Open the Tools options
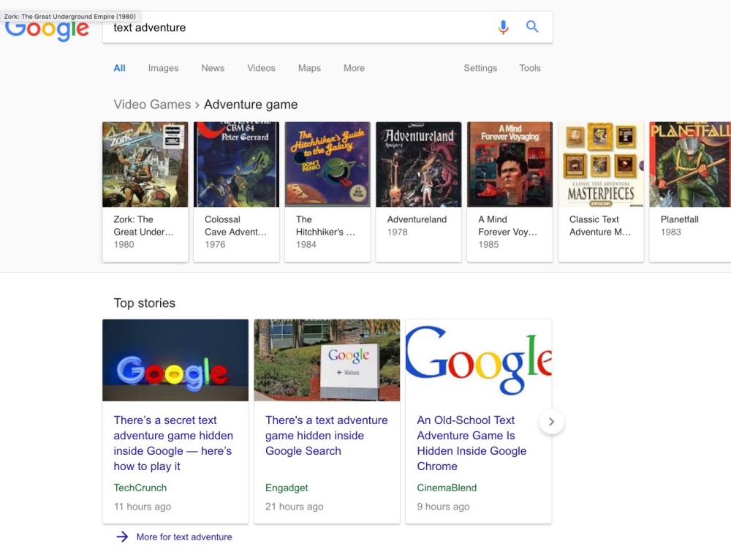This screenshot has width=731, height=560. tap(530, 68)
